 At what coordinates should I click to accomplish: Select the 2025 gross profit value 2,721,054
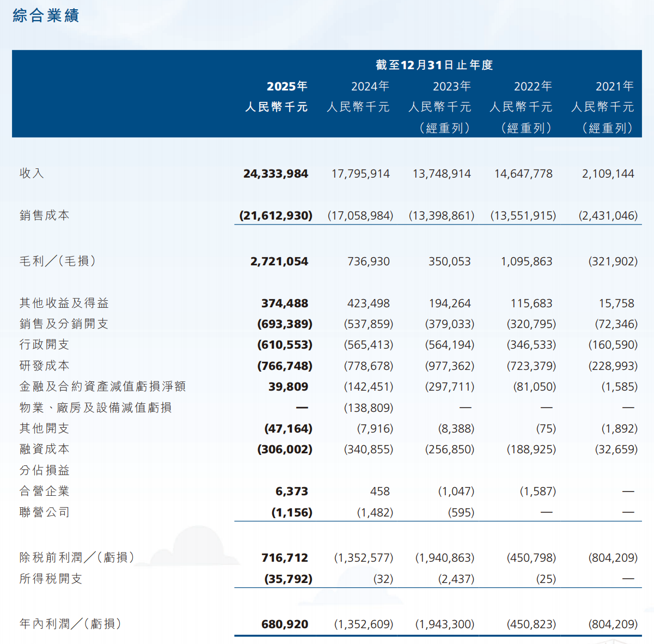pos(279,262)
